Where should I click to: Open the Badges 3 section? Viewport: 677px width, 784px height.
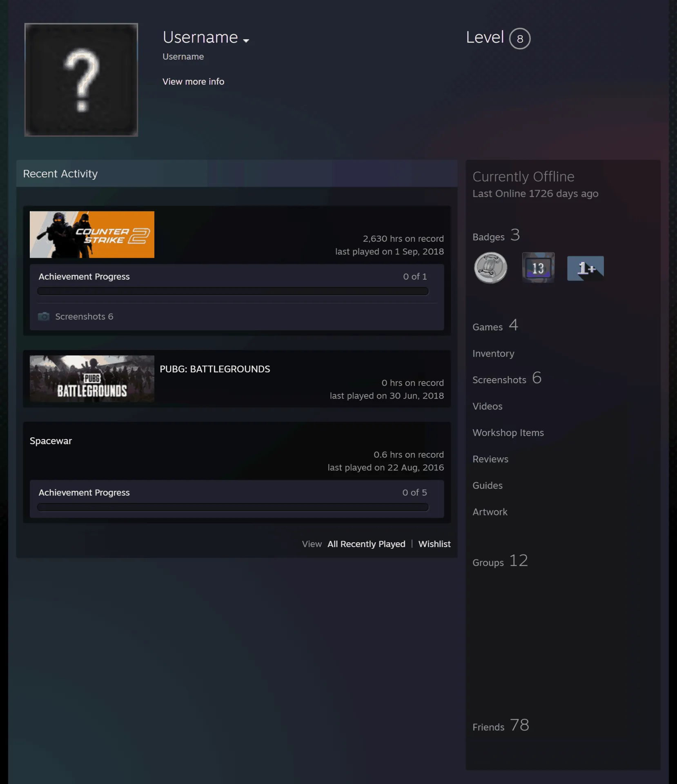(496, 236)
